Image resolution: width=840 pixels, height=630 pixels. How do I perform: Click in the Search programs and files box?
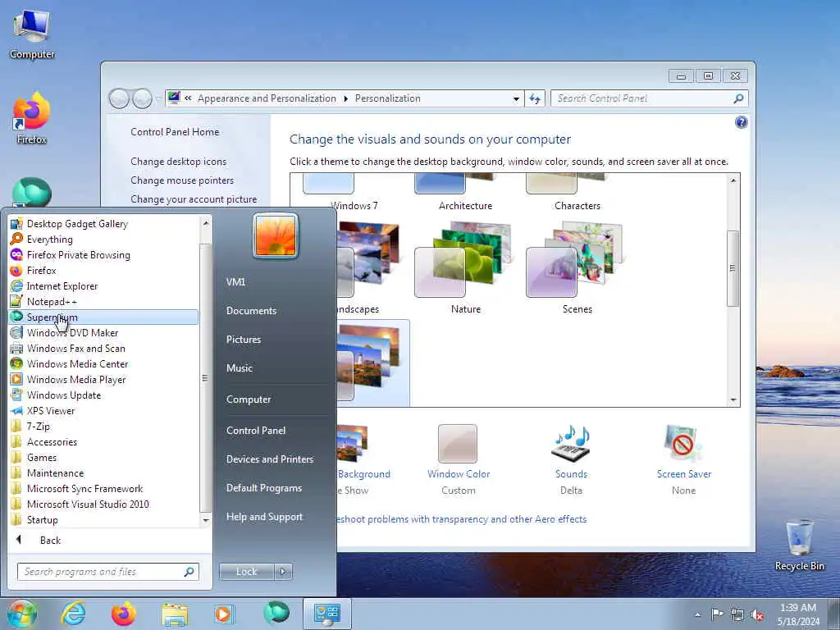(x=107, y=572)
